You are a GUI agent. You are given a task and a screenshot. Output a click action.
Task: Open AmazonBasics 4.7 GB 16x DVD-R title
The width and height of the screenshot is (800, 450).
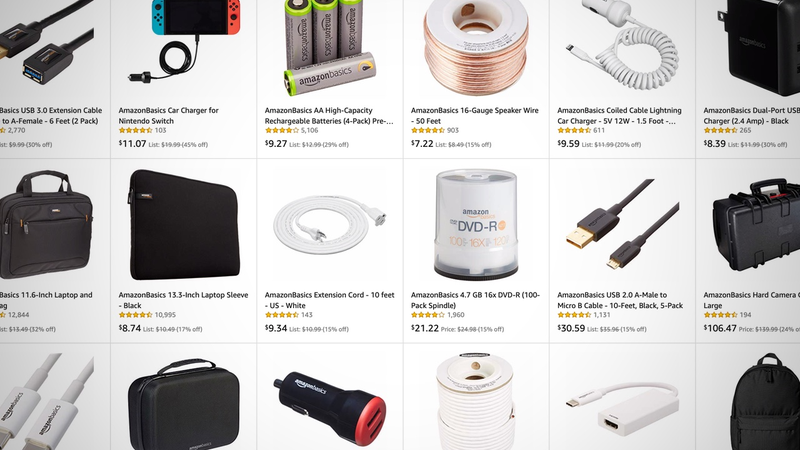point(475,300)
